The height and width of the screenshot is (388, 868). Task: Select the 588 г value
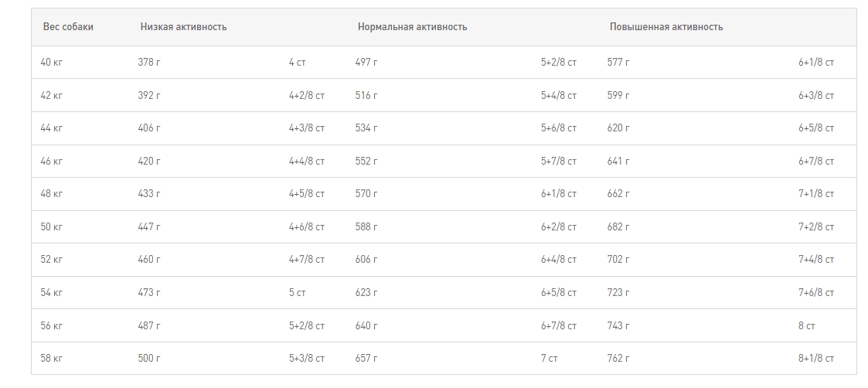tap(366, 227)
